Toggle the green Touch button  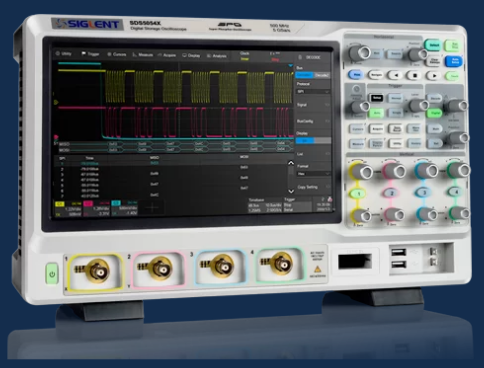pos(453,76)
